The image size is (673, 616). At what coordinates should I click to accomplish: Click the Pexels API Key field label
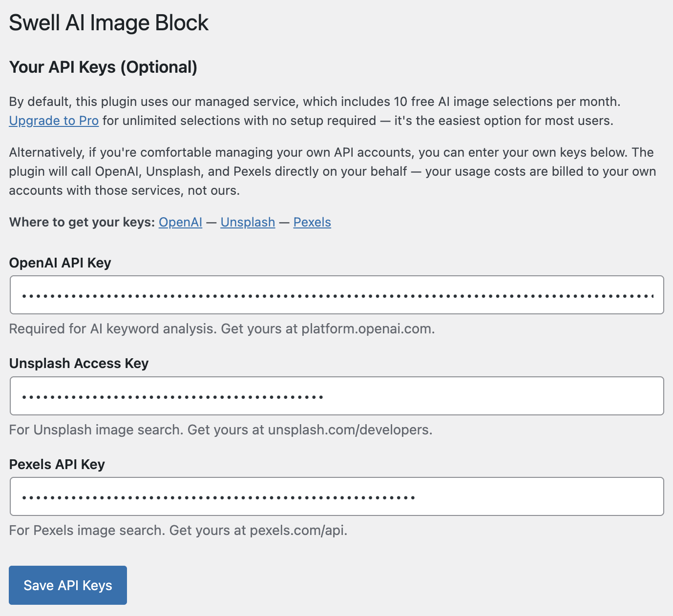pyautogui.click(x=57, y=464)
